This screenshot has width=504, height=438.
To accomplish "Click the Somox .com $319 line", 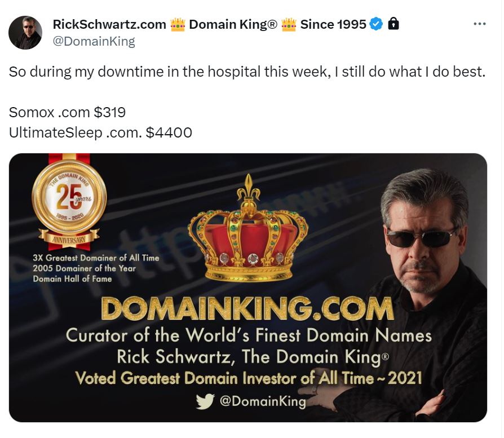I will [x=67, y=112].
